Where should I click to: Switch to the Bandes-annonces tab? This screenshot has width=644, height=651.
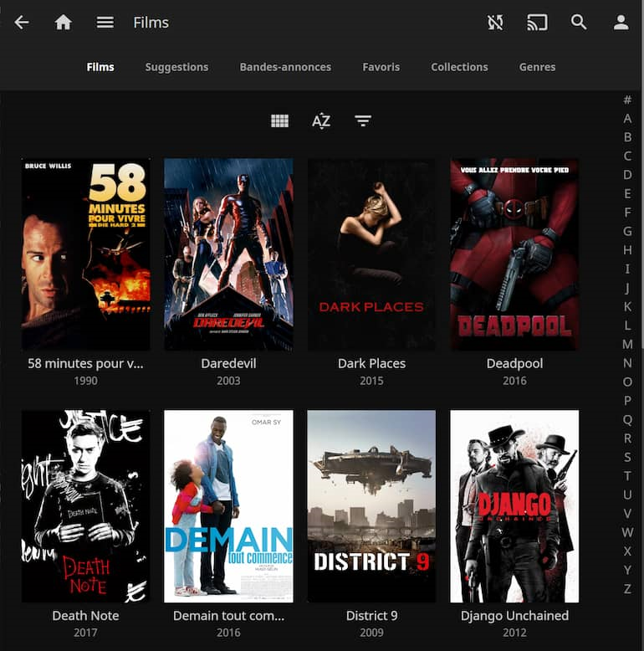click(x=285, y=67)
